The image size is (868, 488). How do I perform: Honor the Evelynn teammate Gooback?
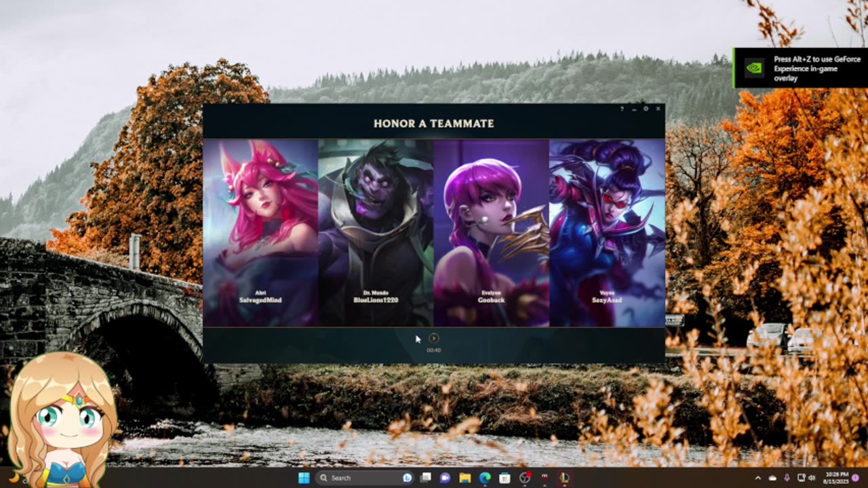(x=491, y=232)
